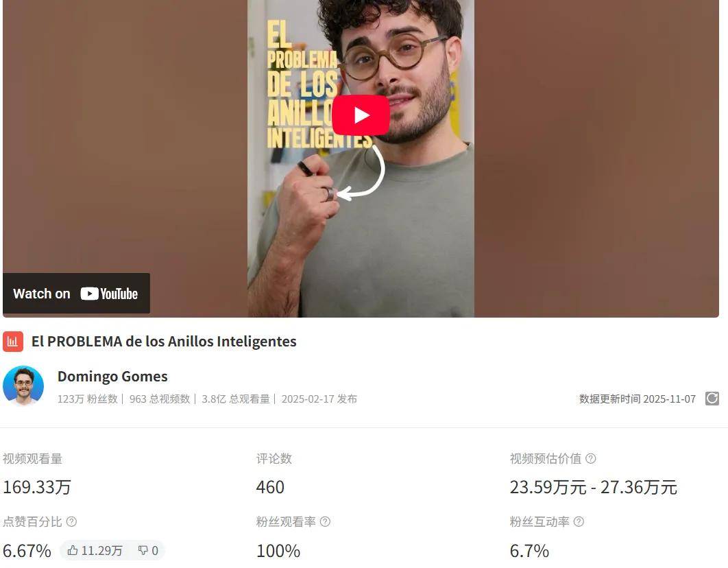
Task: Click the 460 comments count value
Action: (x=270, y=487)
